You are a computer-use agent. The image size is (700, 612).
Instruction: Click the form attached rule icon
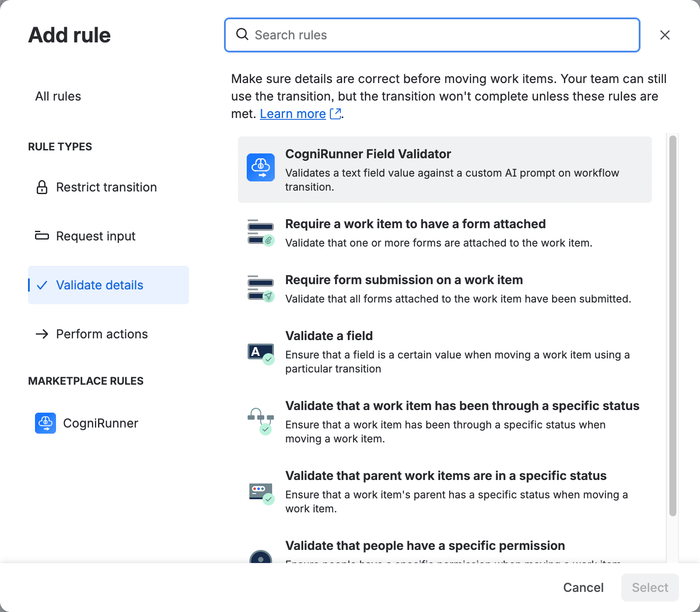point(261,233)
